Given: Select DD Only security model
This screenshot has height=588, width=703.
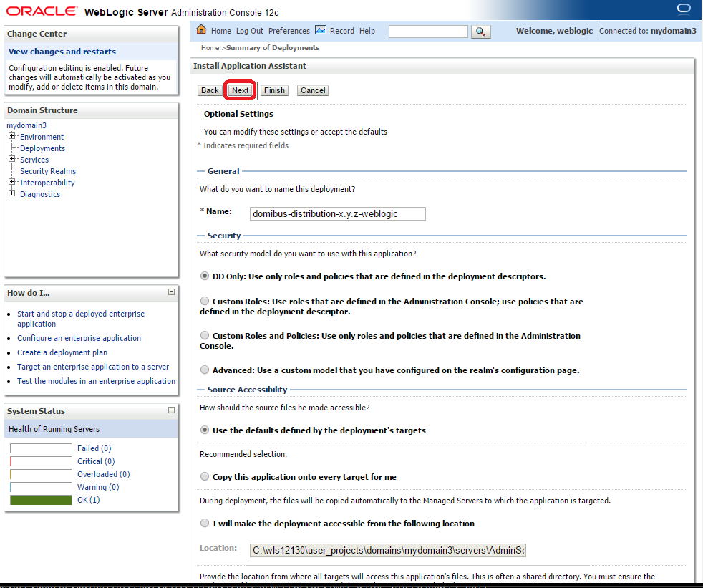Looking at the screenshot, I should (205, 276).
